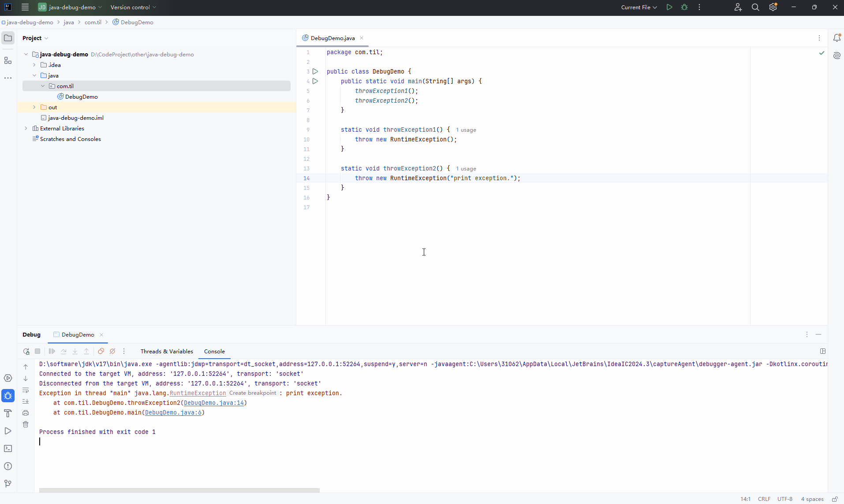844x504 pixels.
Task: Close the DebugDemo.java editor tab
Action: pyautogui.click(x=362, y=38)
